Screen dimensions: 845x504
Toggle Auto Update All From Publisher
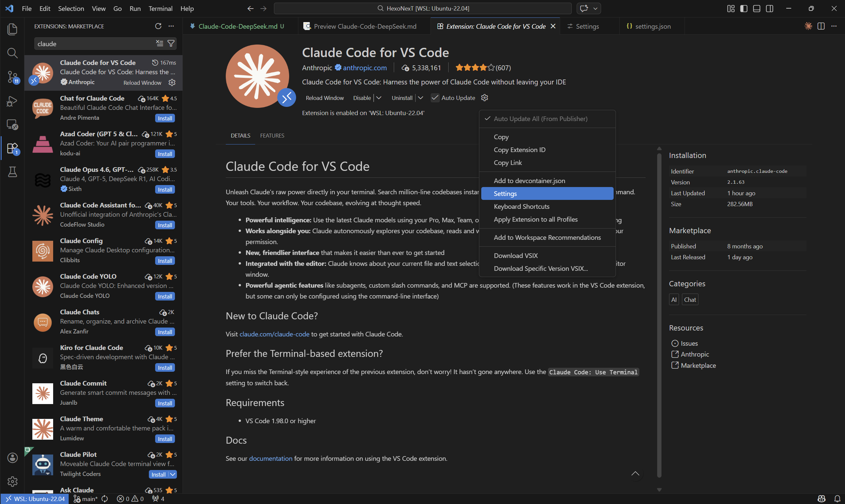(540, 119)
